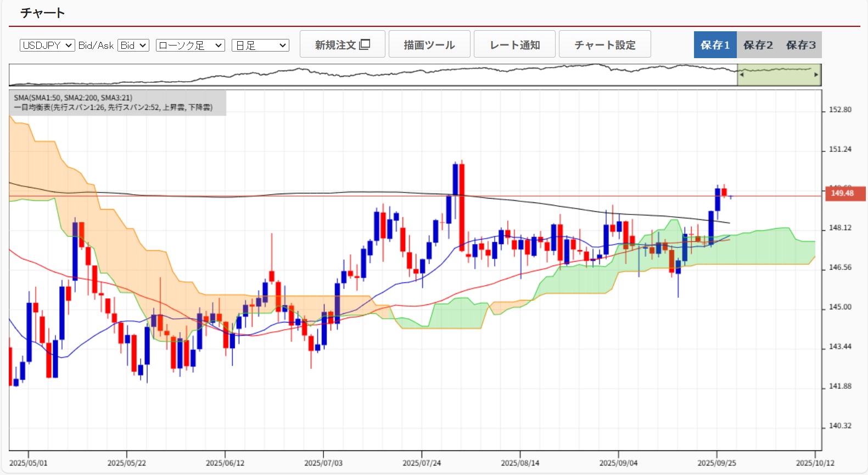Click the 一目均衡表 indicator legend text

pos(113,108)
